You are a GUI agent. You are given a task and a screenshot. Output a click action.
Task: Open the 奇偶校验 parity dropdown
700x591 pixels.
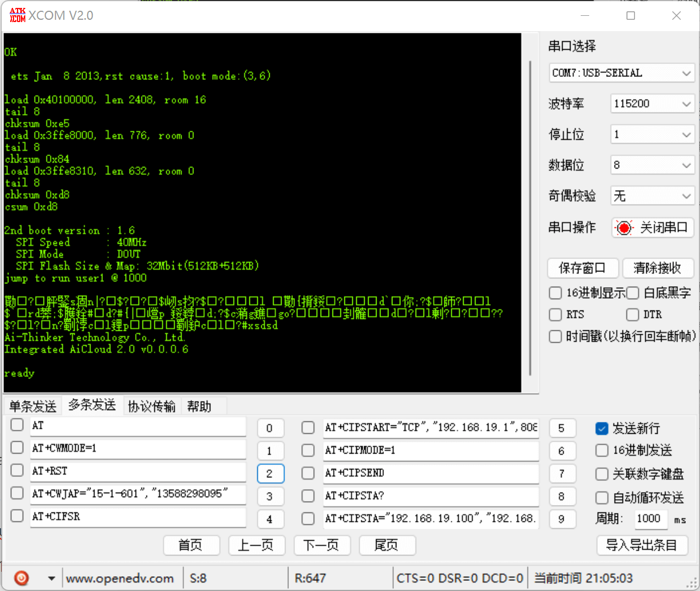pyautogui.click(x=652, y=196)
